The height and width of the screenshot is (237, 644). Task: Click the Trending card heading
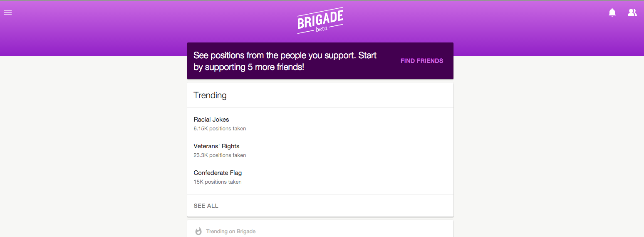click(210, 95)
